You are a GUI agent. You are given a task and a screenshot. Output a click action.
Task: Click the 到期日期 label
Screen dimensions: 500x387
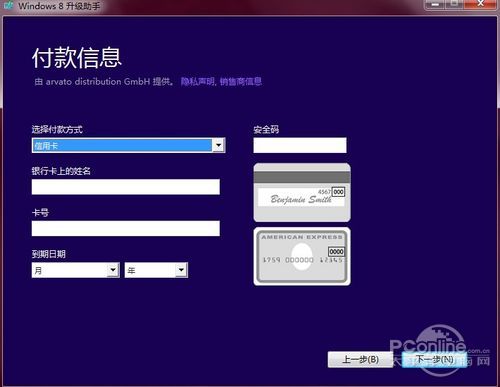(49, 254)
